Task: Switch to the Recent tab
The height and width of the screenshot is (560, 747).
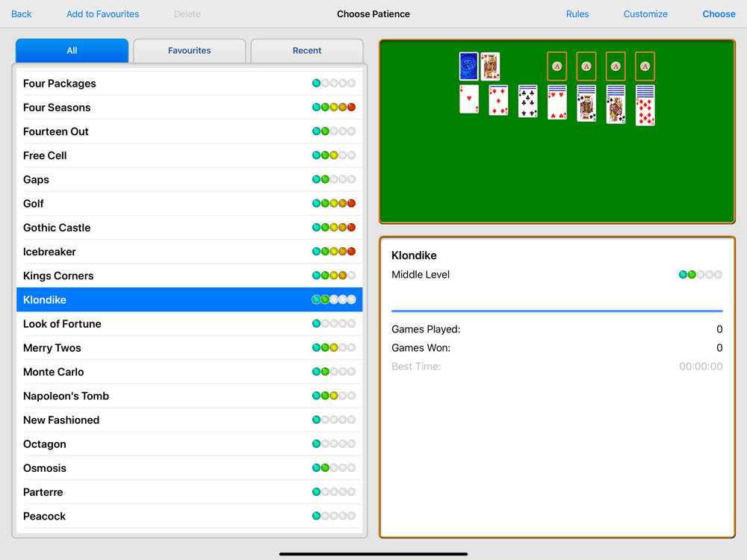Action: (307, 51)
